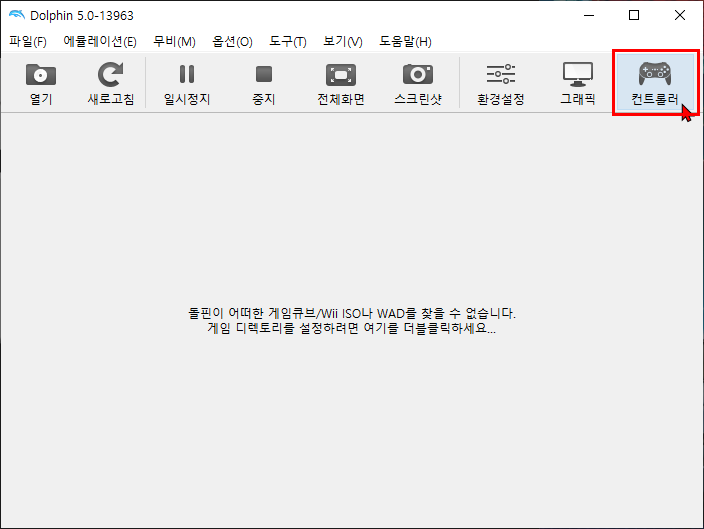Screen dimensions: 704x529
Task: Open the 파일(F) menu
Action: (x=28, y=42)
